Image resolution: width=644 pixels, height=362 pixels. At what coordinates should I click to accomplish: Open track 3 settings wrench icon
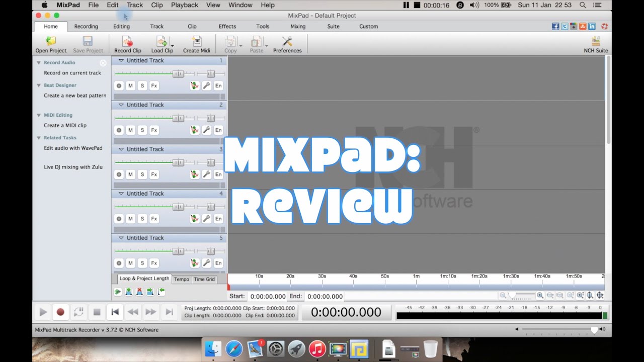point(206,174)
